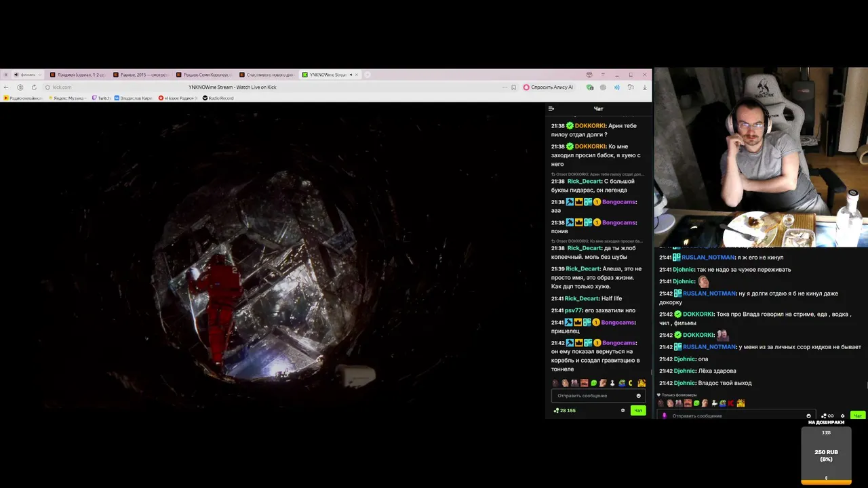
Task: Open the Radio Record bookmark
Action: 218,98
